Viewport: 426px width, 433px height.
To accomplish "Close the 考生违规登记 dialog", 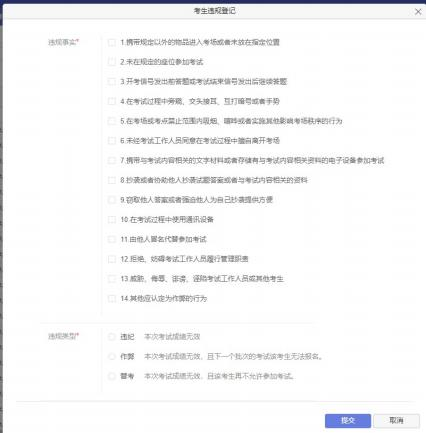I will point(418,12).
